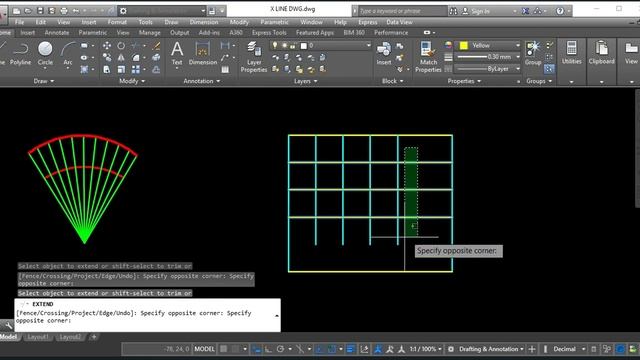Click the Insert block icon

click(384, 53)
